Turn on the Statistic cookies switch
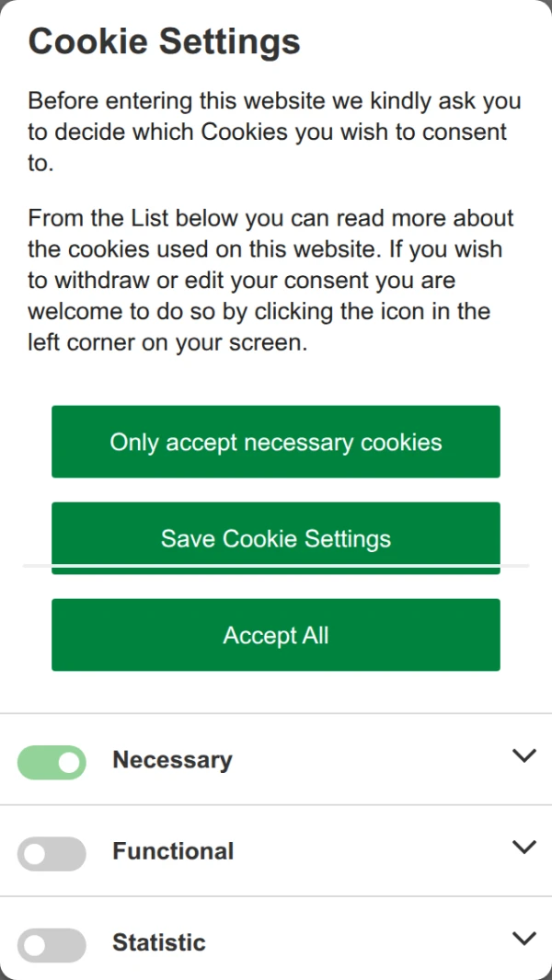The height and width of the screenshot is (980, 552). [52, 945]
